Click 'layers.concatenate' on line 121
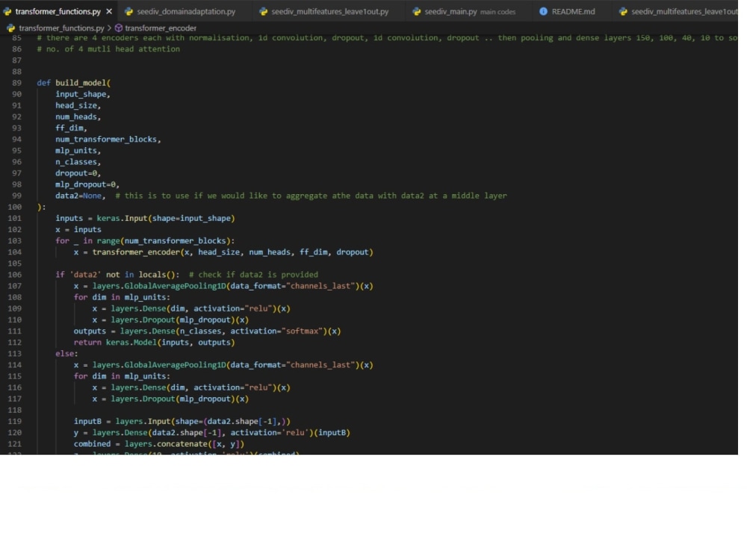The width and height of the screenshot is (747, 560). click(167, 444)
